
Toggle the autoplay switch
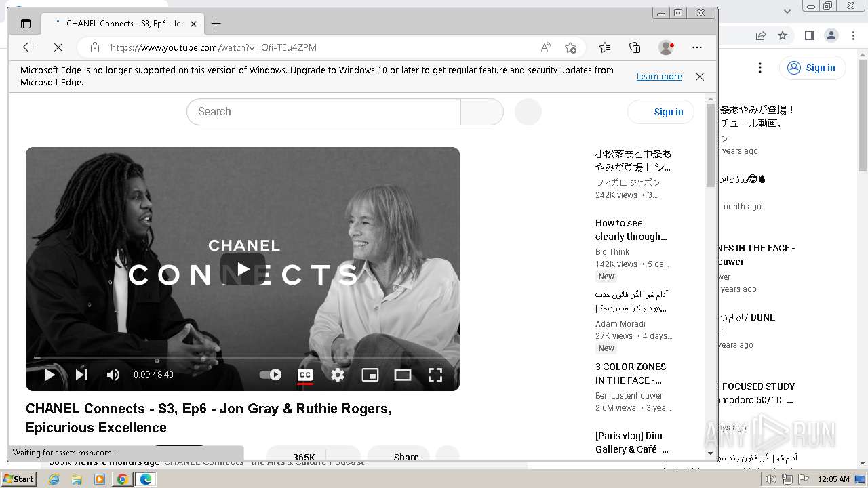pos(271,375)
